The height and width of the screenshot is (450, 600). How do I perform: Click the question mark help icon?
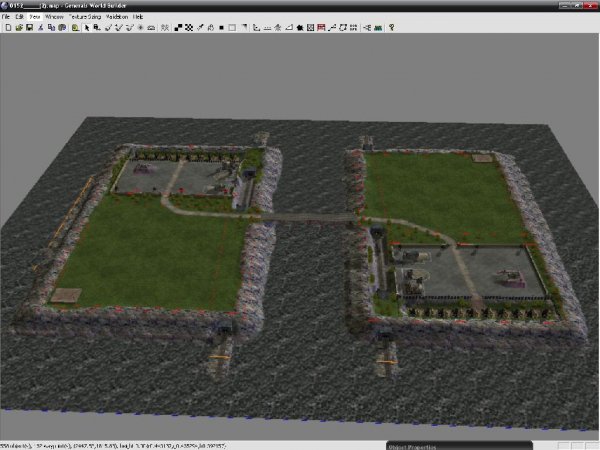click(x=391, y=28)
